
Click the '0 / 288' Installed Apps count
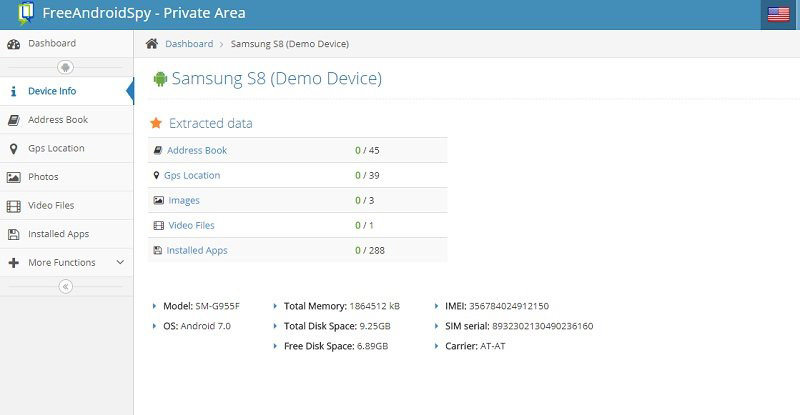click(x=370, y=250)
